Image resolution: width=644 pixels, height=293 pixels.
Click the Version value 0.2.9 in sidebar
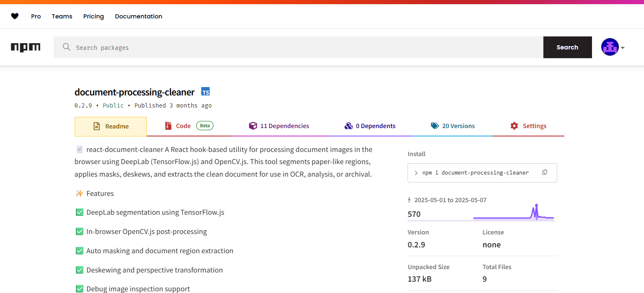point(416,245)
